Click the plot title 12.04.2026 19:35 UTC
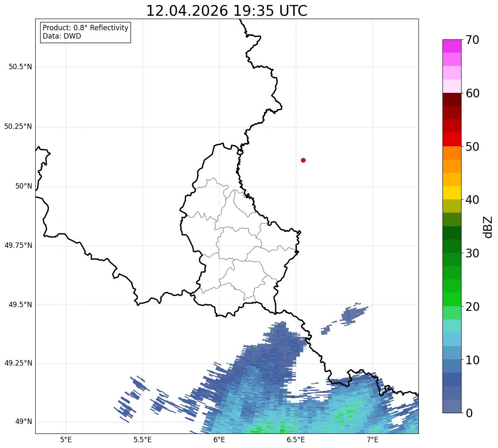This screenshot has width=498, height=448. [x=227, y=11]
